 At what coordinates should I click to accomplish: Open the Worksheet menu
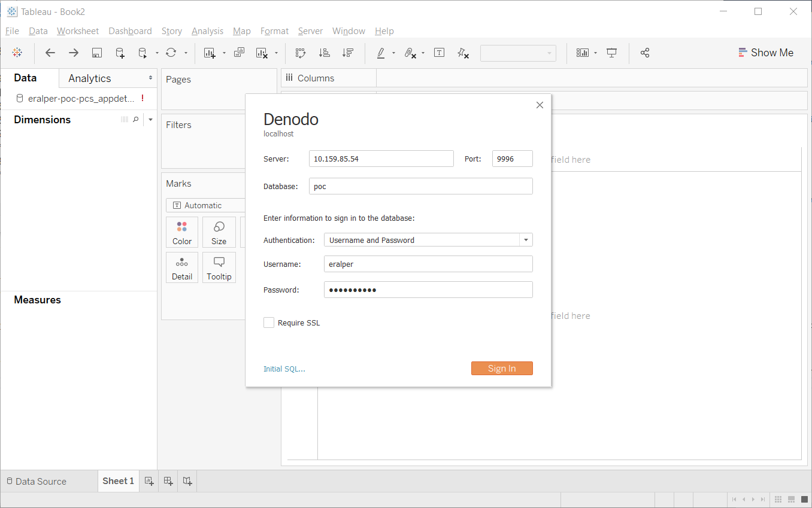pos(78,31)
